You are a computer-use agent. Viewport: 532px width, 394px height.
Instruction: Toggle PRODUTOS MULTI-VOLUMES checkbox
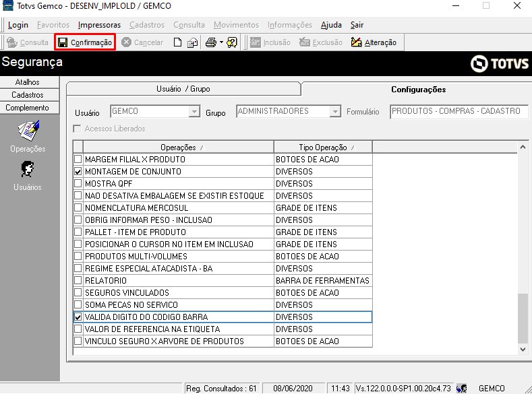78,256
